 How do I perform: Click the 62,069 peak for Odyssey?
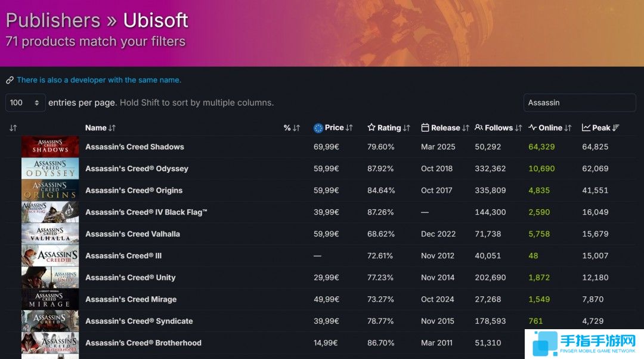point(595,168)
